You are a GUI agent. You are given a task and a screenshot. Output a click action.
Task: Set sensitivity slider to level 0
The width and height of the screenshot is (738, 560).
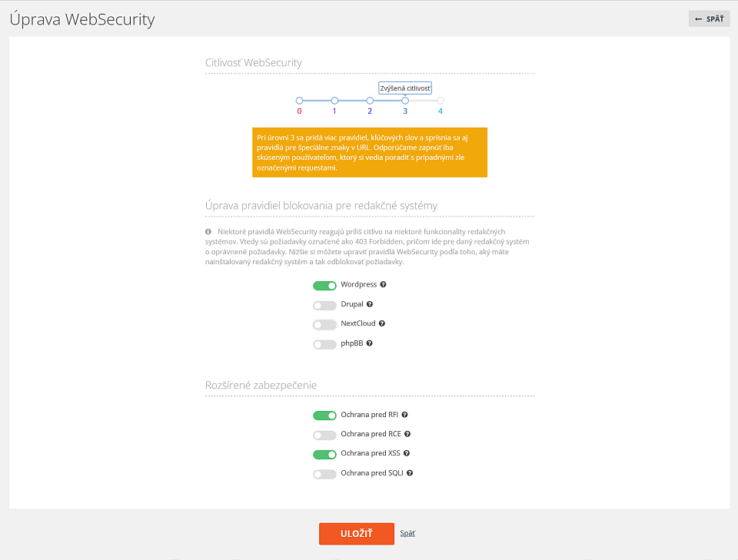coord(299,101)
